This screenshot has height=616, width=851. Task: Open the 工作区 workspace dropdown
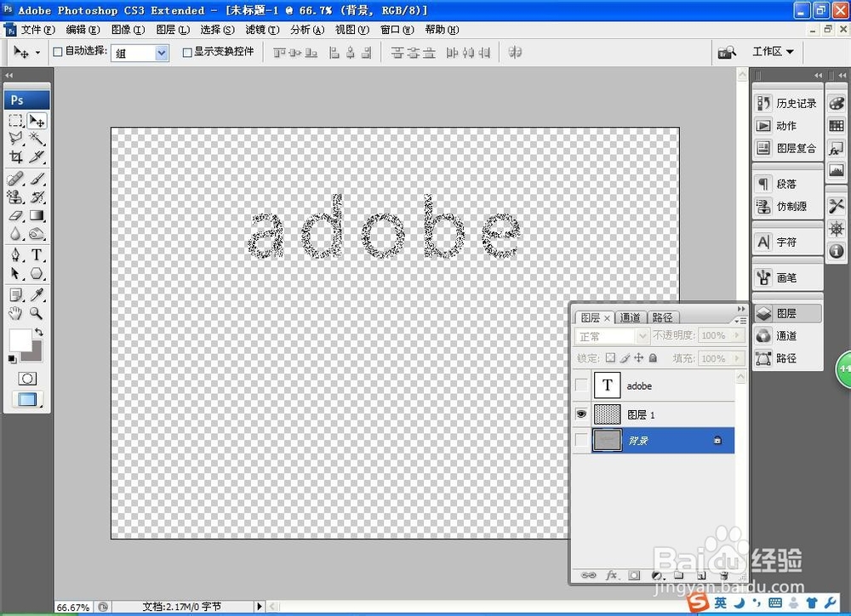click(x=773, y=52)
